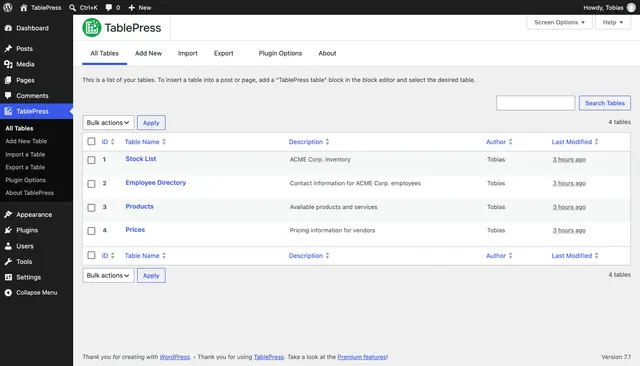640x366 pixels.
Task: Open the Prices table link
Action: click(x=135, y=229)
